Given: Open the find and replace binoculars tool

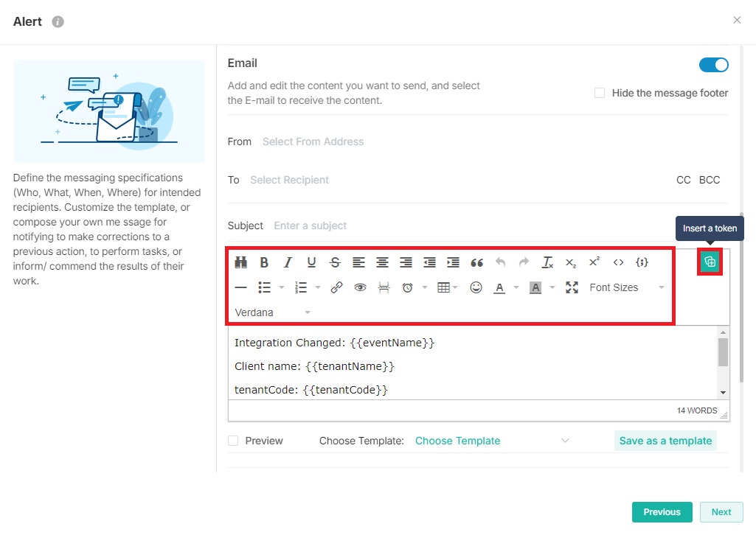Looking at the screenshot, I should 240,262.
